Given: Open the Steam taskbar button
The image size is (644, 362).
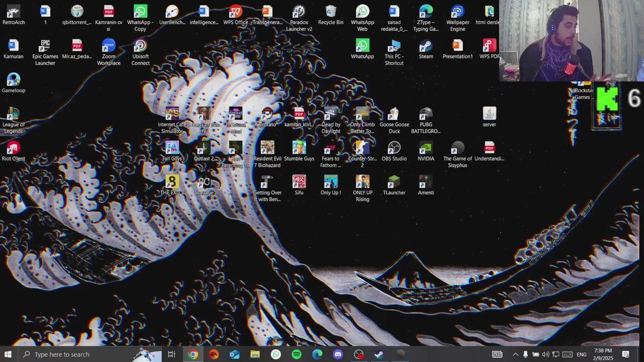Looking at the screenshot, I should pyautogui.click(x=379, y=354).
